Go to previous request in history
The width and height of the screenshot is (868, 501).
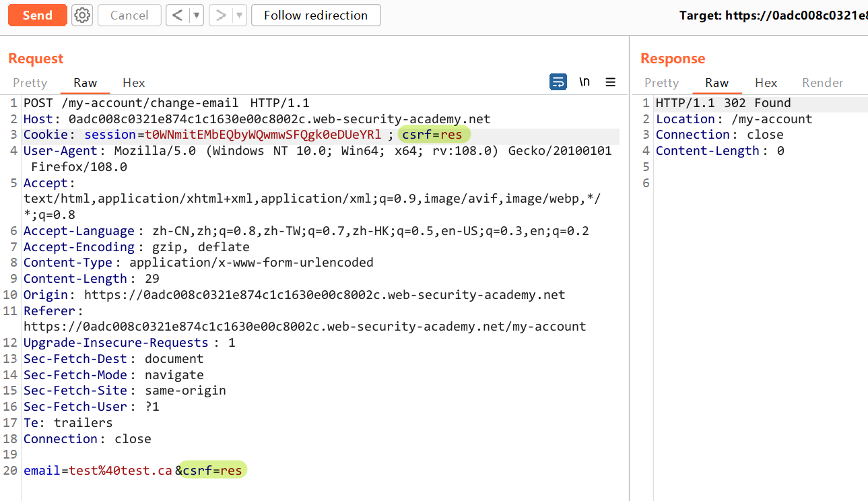click(178, 15)
